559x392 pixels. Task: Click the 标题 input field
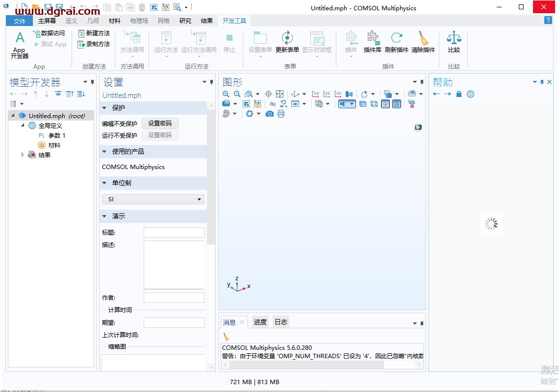174,233
